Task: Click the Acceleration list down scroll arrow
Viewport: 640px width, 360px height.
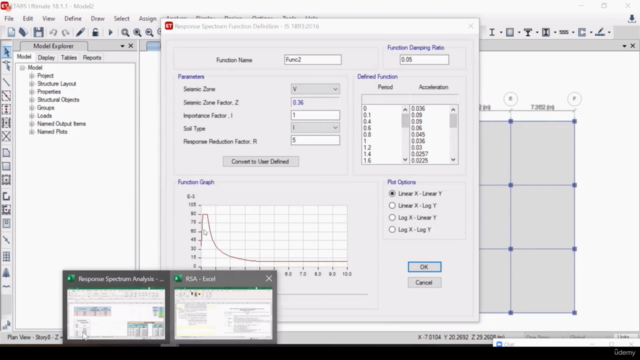Action: (x=453, y=160)
